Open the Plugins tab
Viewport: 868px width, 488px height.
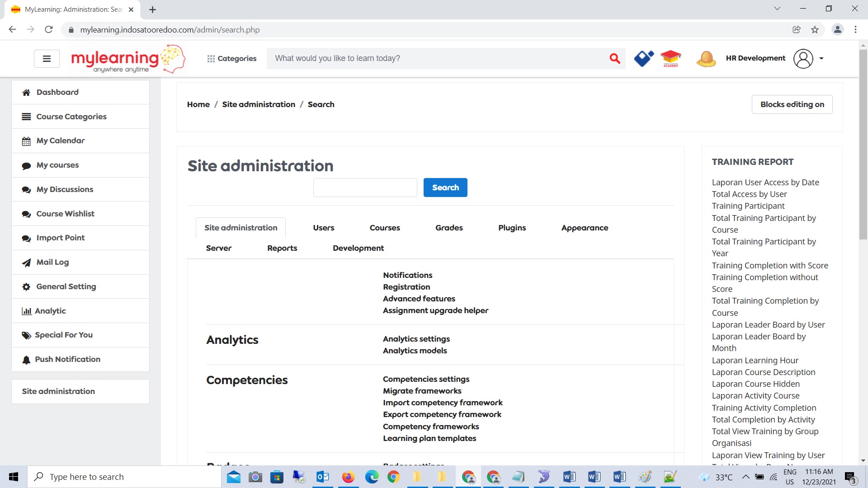coord(512,228)
